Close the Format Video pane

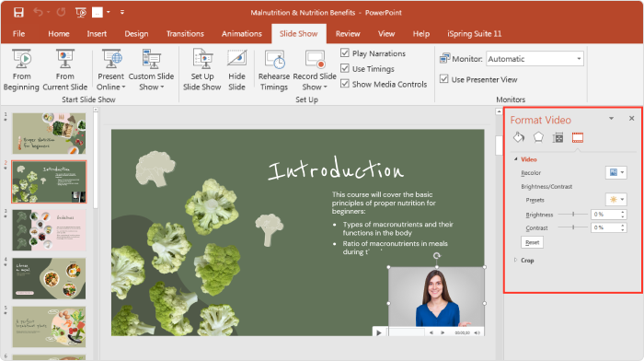click(632, 119)
